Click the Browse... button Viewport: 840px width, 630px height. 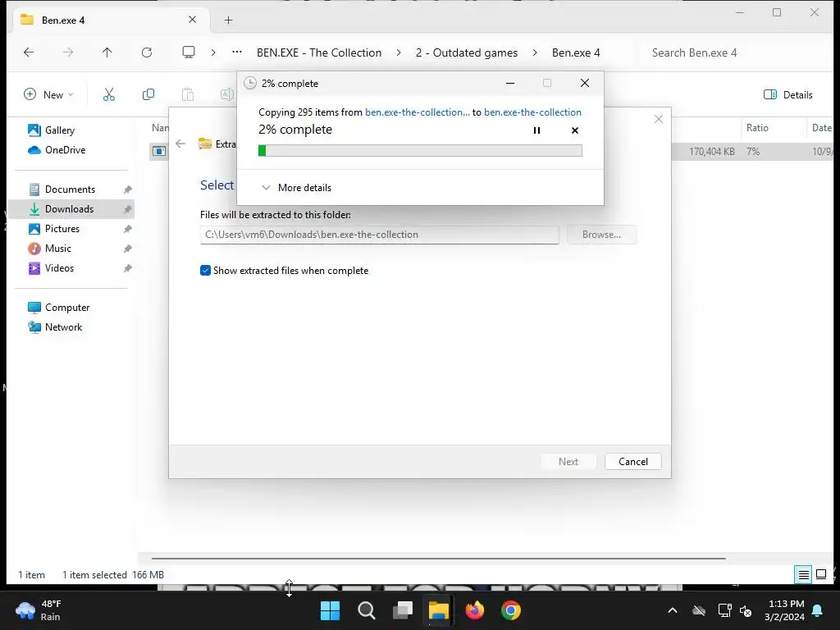point(601,235)
